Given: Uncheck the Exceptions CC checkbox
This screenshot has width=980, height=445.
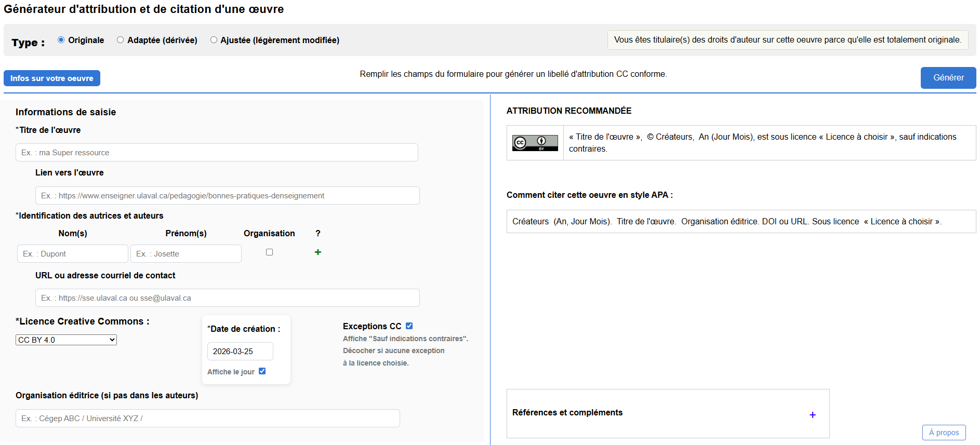Looking at the screenshot, I should pos(409,326).
